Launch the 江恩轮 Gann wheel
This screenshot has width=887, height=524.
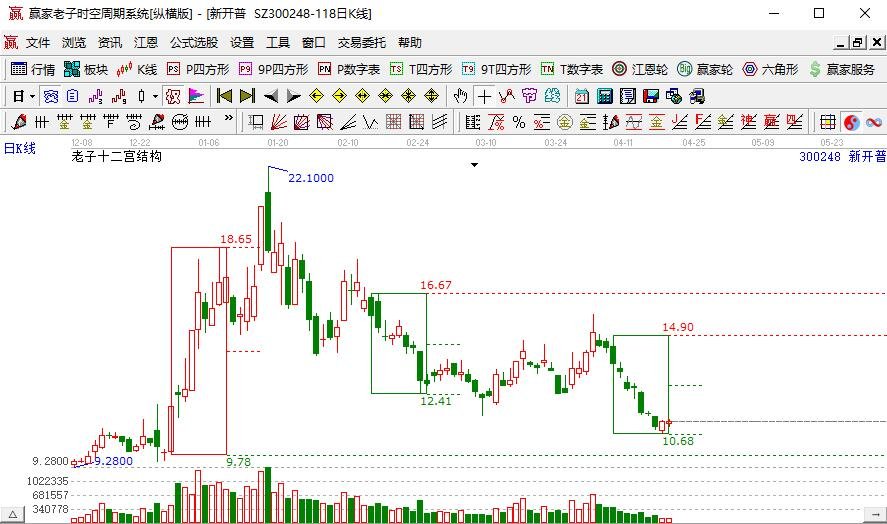(x=640, y=69)
